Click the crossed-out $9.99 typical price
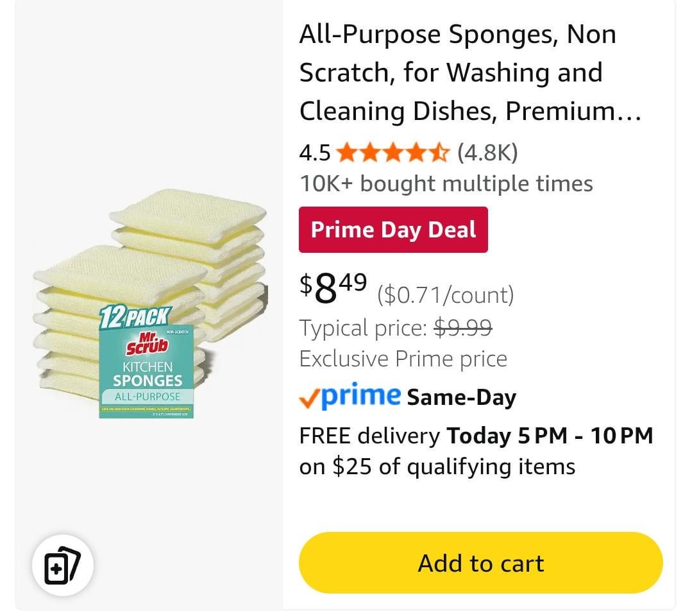Screen dimensions: 692x616 [x=463, y=328]
